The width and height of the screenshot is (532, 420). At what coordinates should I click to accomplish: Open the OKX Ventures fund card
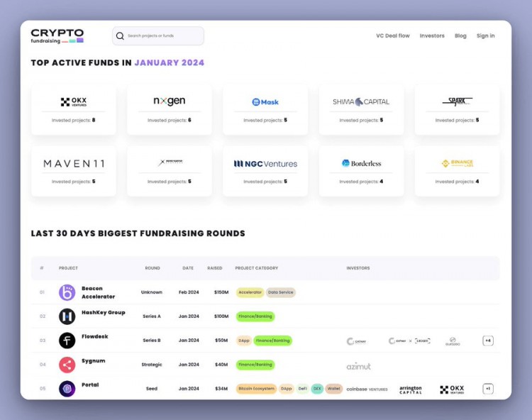(74, 109)
